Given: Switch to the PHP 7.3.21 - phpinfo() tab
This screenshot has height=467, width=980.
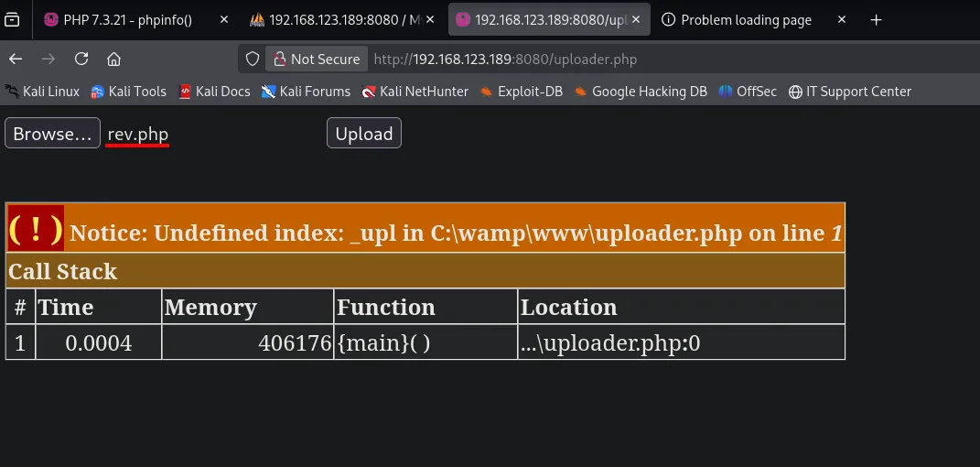Looking at the screenshot, I should (x=128, y=20).
